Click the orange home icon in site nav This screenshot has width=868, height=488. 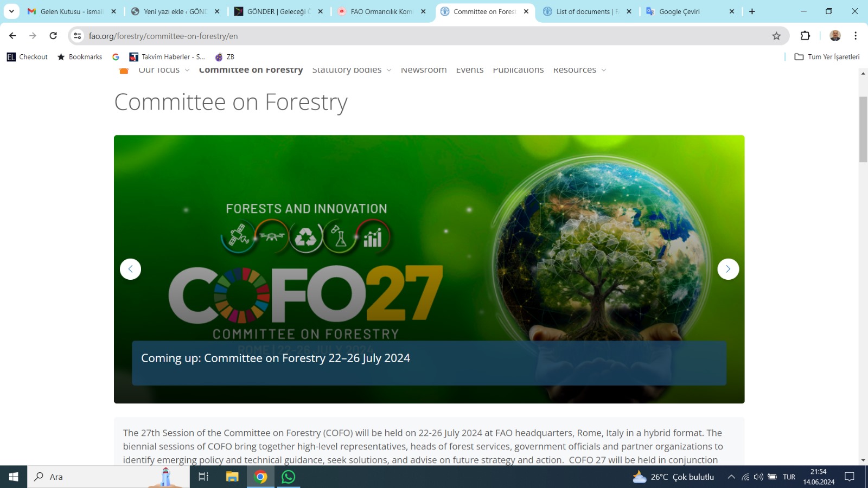(124, 70)
